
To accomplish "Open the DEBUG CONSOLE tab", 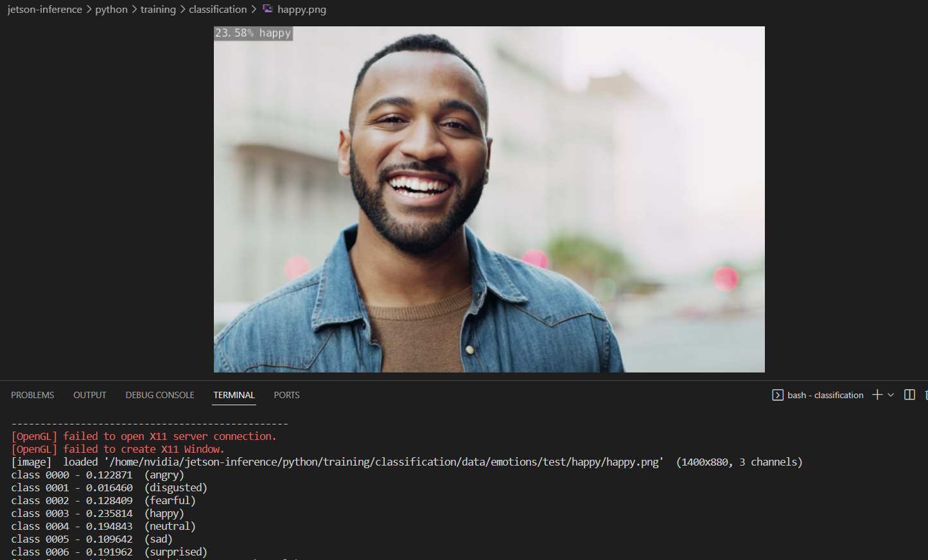I will coord(159,394).
